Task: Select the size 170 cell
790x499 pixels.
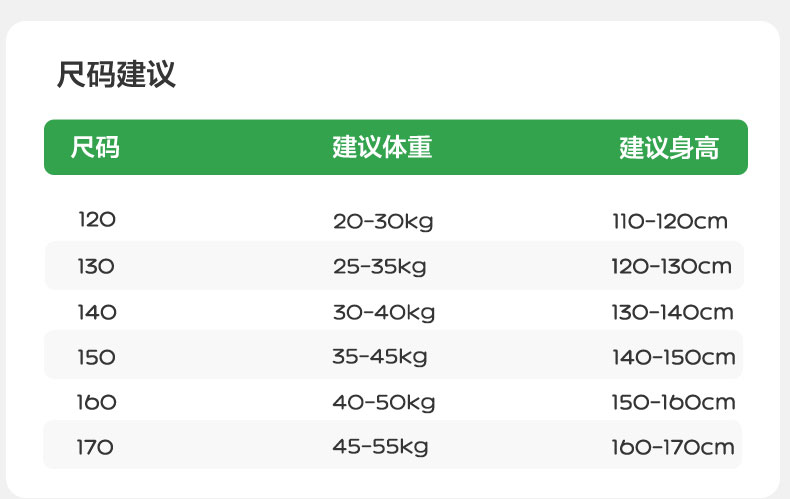Action: pos(96,447)
